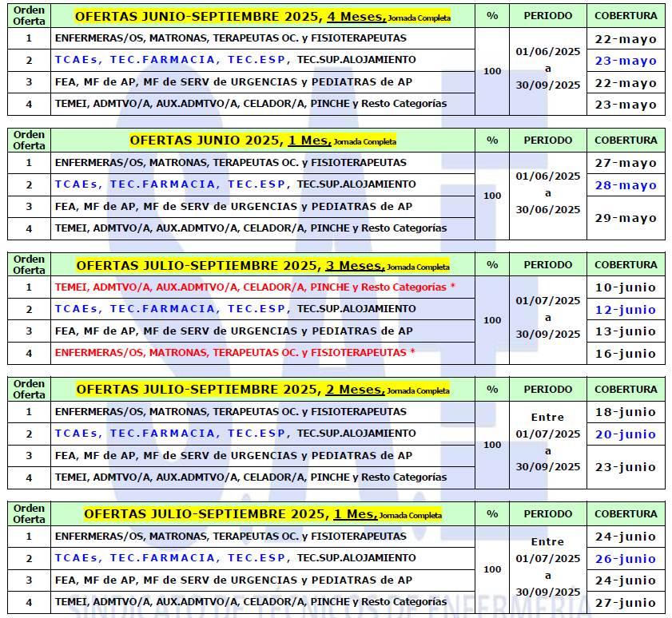
Task: Click the period cell ending 30/06/2025
Action: click(547, 193)
